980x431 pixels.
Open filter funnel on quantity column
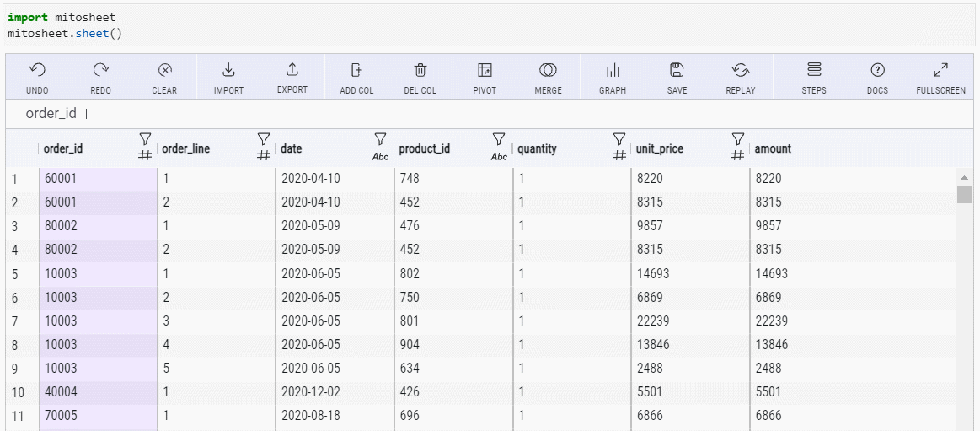619,139
